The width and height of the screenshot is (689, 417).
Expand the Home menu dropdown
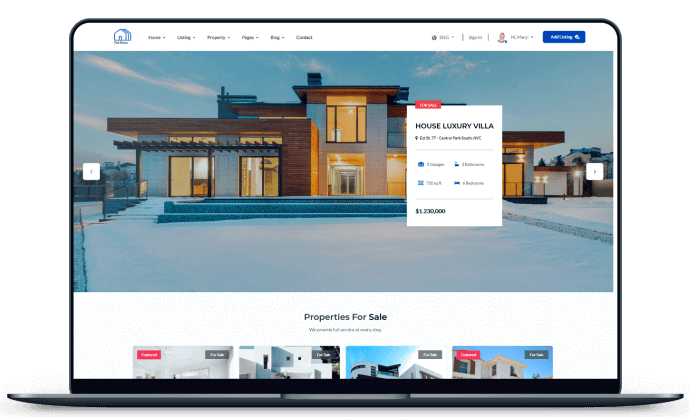pyautogui.click(x=156, y=37)
